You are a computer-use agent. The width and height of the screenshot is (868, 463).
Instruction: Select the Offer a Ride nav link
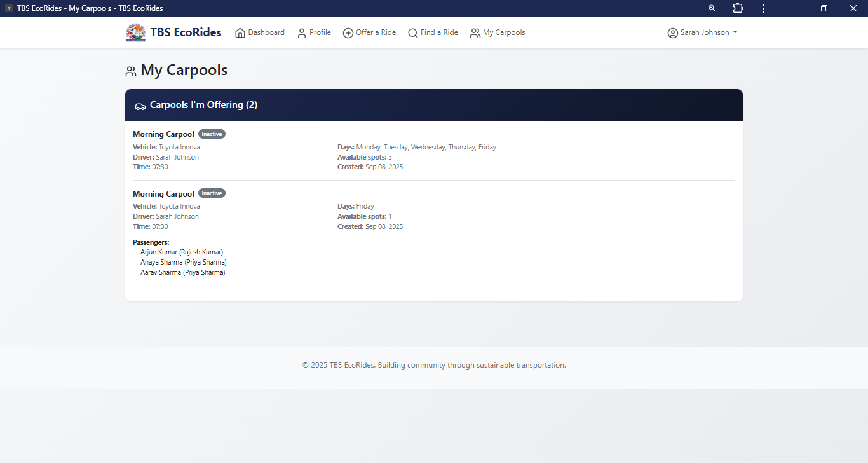376,32
